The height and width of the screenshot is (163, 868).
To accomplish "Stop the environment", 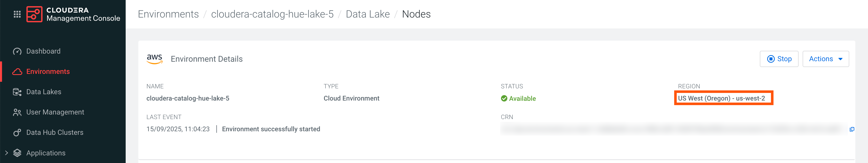I will (779, 59).
